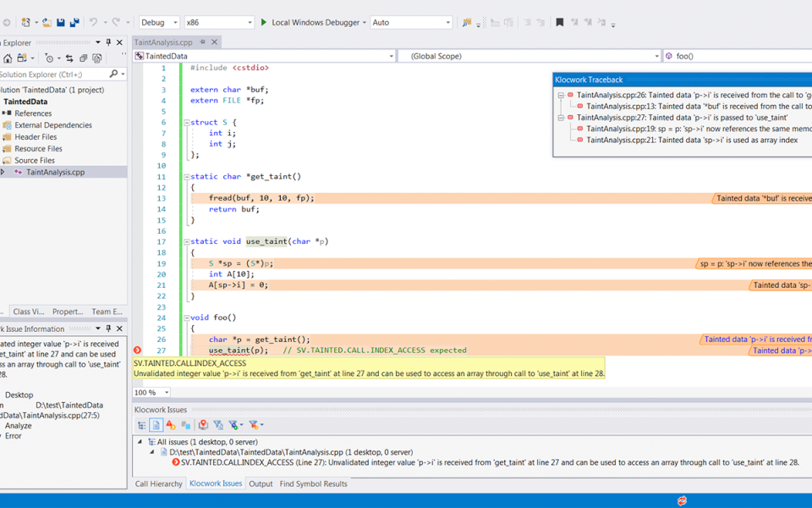812x508 pixels.
Task: Switch to the Output tab
Action: coord(261,483)
